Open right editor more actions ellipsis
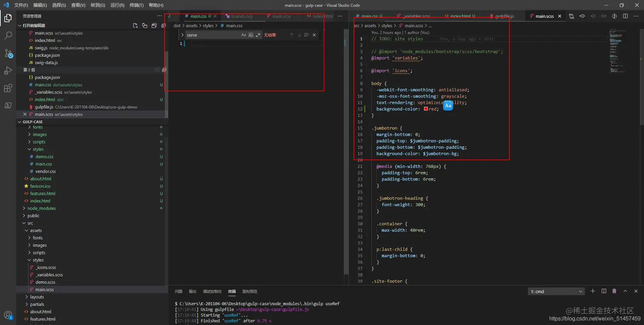This screenshot has height=325, width=644. (636, 16)
